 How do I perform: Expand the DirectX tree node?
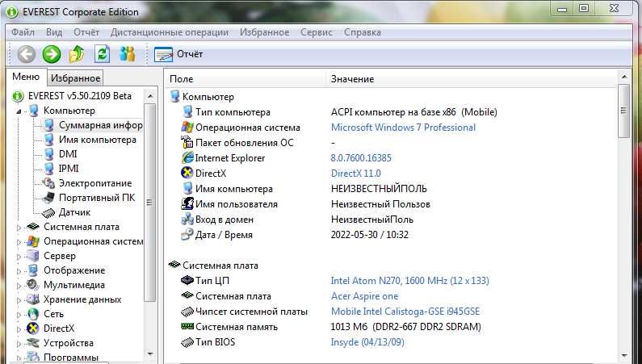[19, 328]
